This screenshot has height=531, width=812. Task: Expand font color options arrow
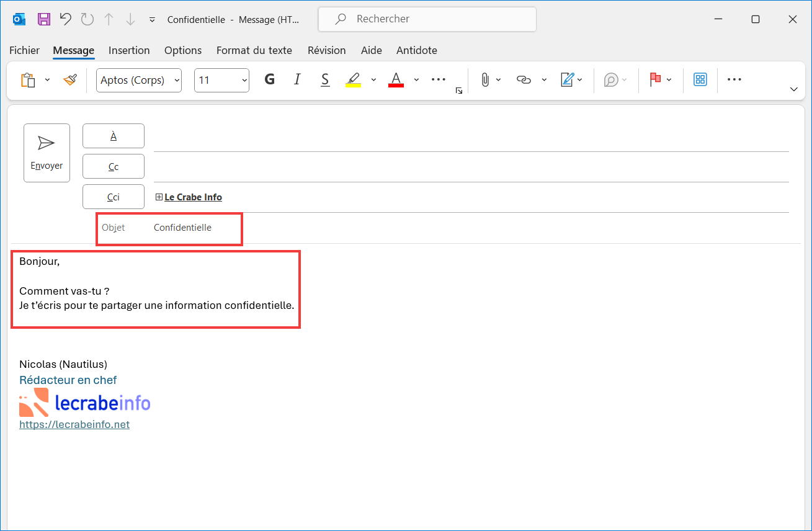(416, 80)
